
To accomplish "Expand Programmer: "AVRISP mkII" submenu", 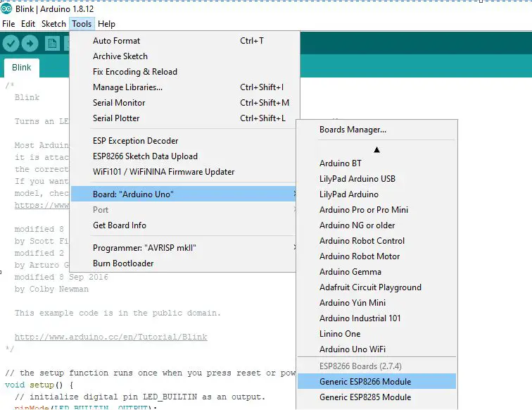I will [184, 248].
